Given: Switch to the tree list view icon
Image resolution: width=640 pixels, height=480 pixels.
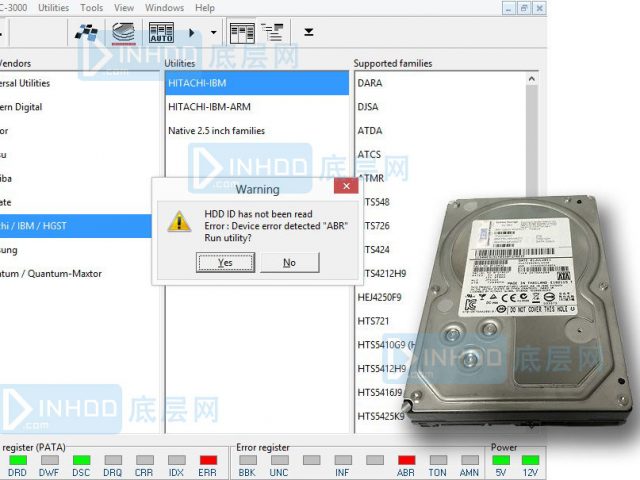Looking at the screenshot, I should [x=273, y=33].
